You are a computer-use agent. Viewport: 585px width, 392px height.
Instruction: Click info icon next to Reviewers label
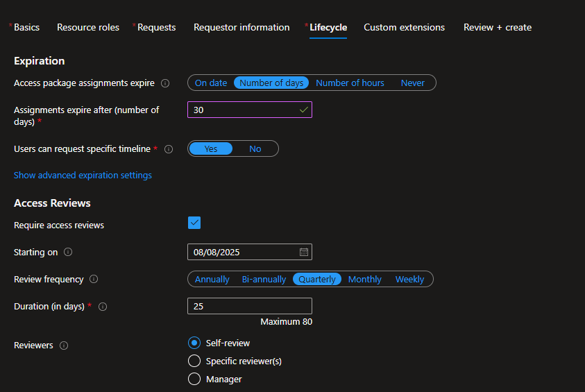[x=64, y=346]
